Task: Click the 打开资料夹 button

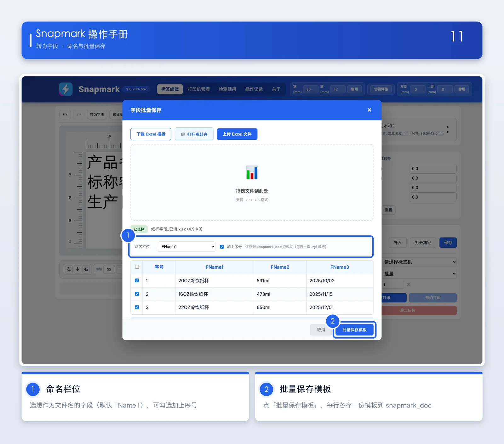Action: pyautogui.click(x=194, y=134)
